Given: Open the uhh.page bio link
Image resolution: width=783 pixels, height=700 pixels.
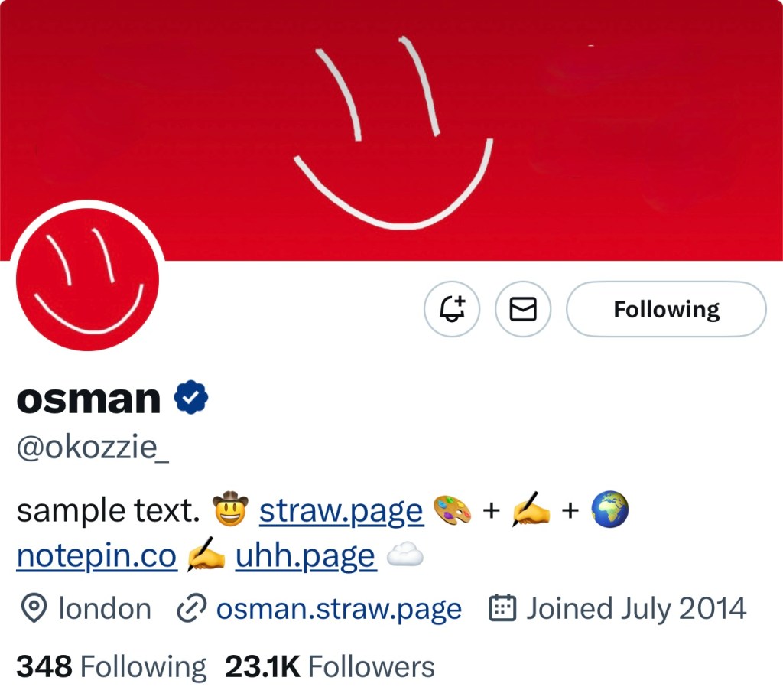Looking at the screenshot, I should pos(305,557).
